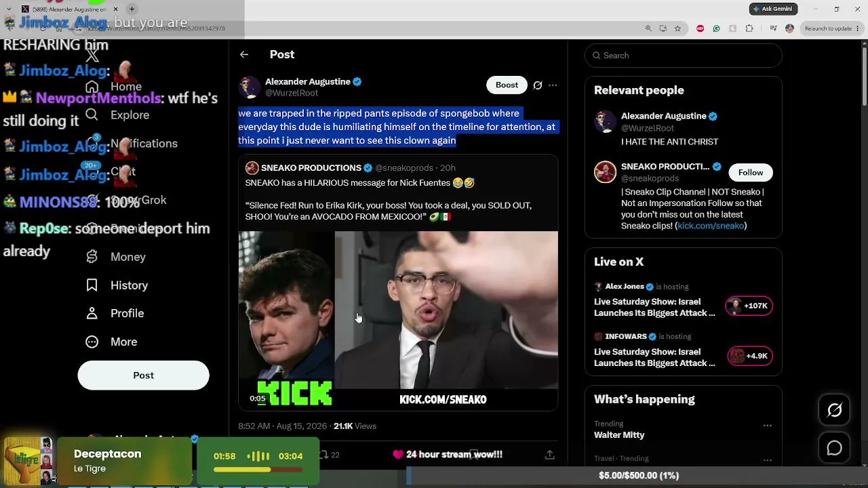Image resolution: width=868 pixels, height=488 pixels.
Task: Go back using the Post back arrow
Action: [244, 54]
